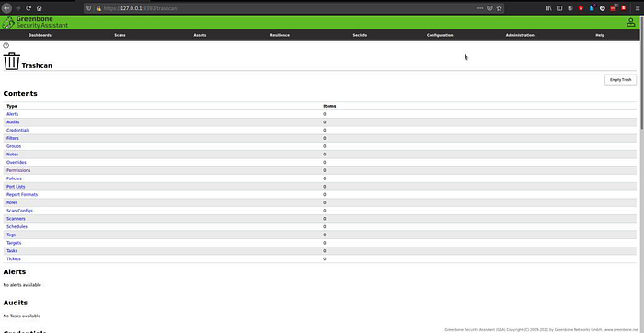Click the Targets link

click(14, 243)
